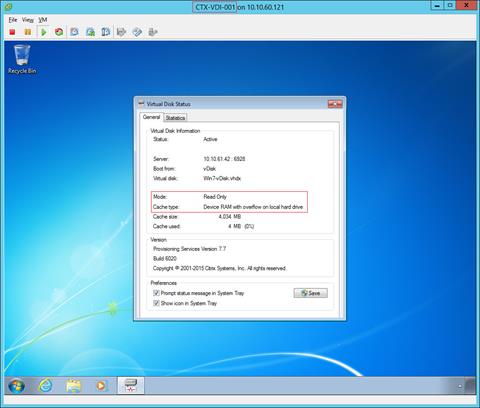480x408 pixels.
Task: Open the Snapshot Manager toolbar icon
Action: tap(106, 32)
